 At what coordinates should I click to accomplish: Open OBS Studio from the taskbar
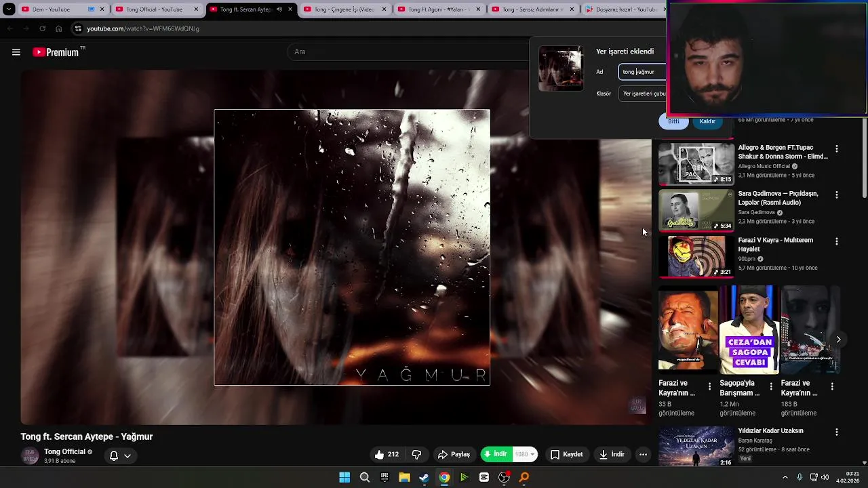pos(504,477)
